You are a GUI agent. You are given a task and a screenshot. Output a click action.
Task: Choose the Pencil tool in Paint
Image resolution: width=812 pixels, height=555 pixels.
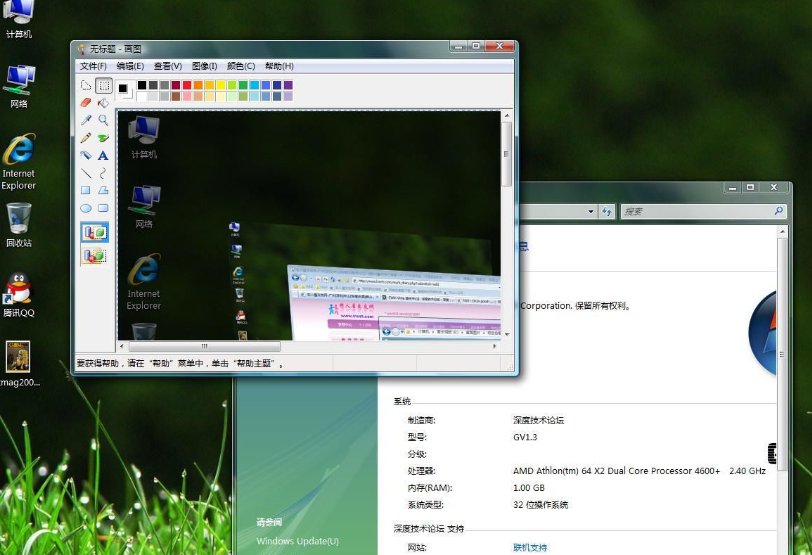pyautogui.click(x=86, y=138)
